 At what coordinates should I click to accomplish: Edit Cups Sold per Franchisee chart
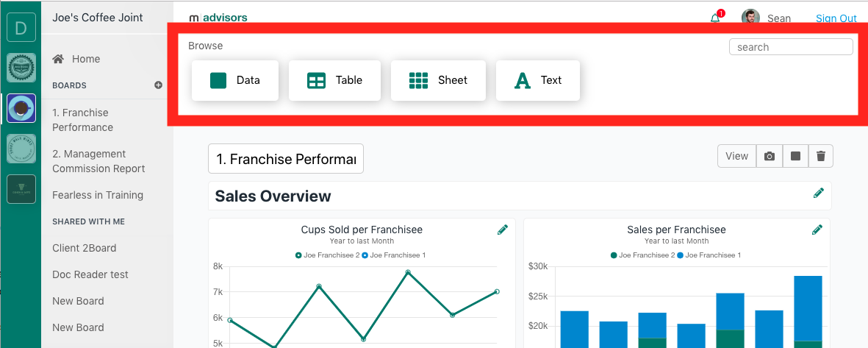(x=502, y=230)
